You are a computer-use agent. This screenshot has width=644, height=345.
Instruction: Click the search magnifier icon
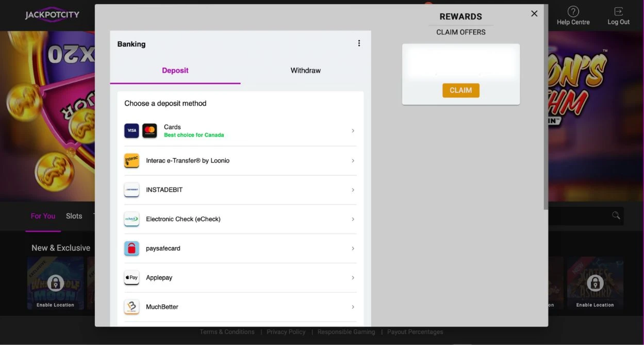(616, 216)
